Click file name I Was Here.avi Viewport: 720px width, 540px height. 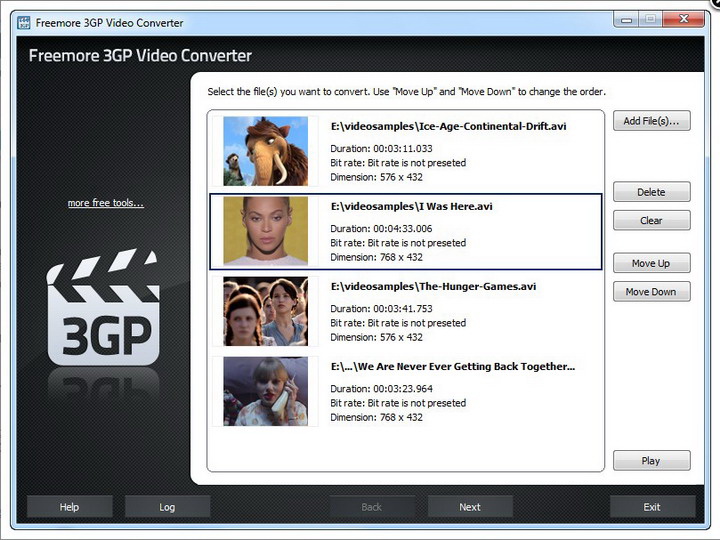411,207
